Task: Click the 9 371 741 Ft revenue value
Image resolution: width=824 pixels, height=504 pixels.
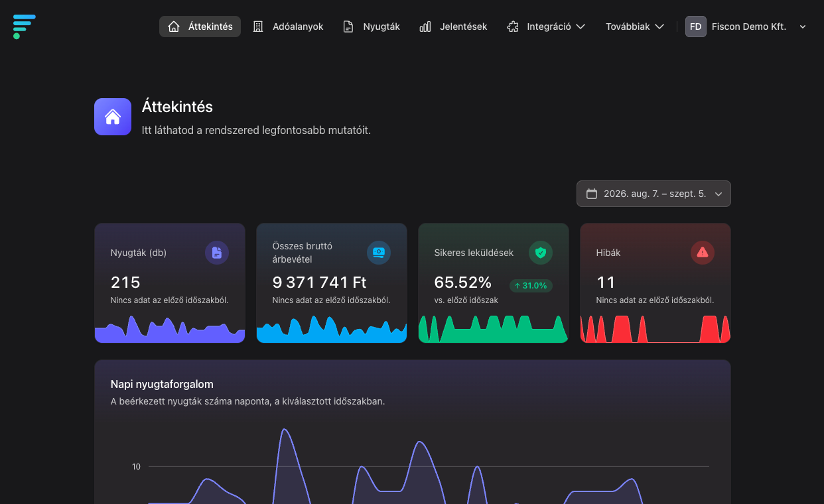Action: (320, 283)
